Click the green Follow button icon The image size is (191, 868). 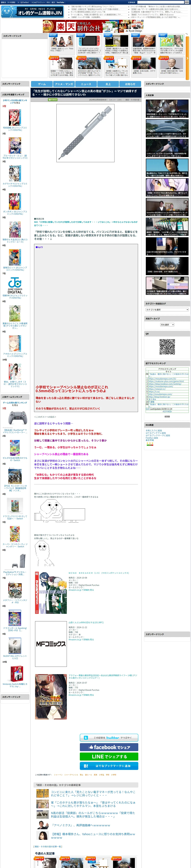[x=53, y=100]
